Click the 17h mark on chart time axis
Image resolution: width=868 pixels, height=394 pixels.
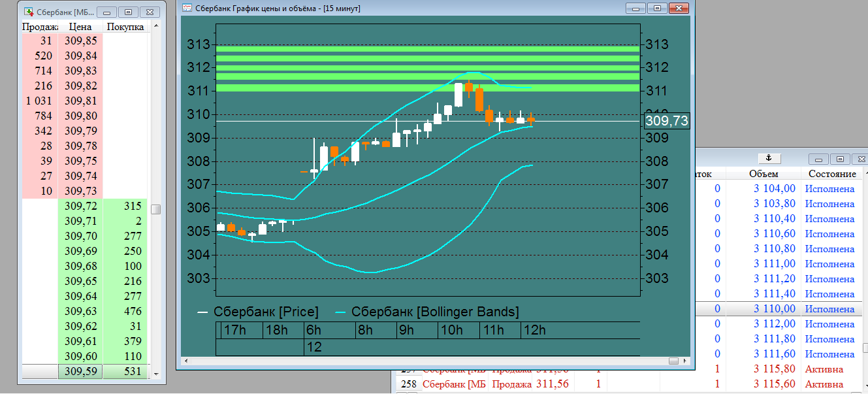tap(236, 330)
